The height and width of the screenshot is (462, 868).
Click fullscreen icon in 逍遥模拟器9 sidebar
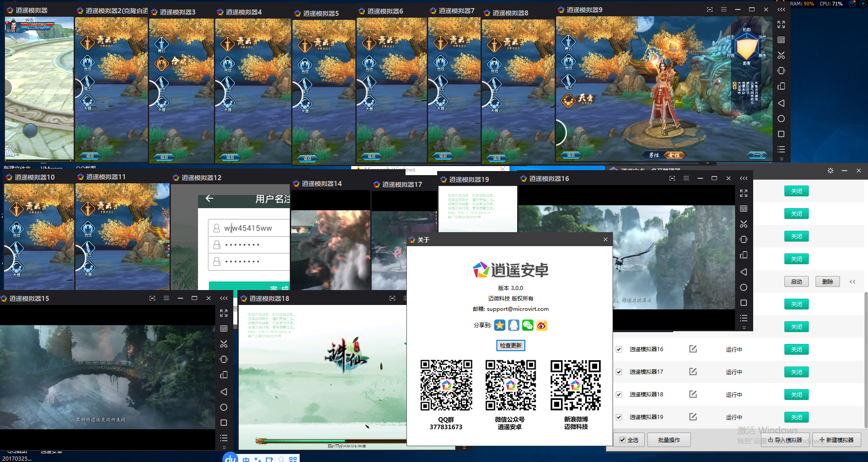point(781,24)
